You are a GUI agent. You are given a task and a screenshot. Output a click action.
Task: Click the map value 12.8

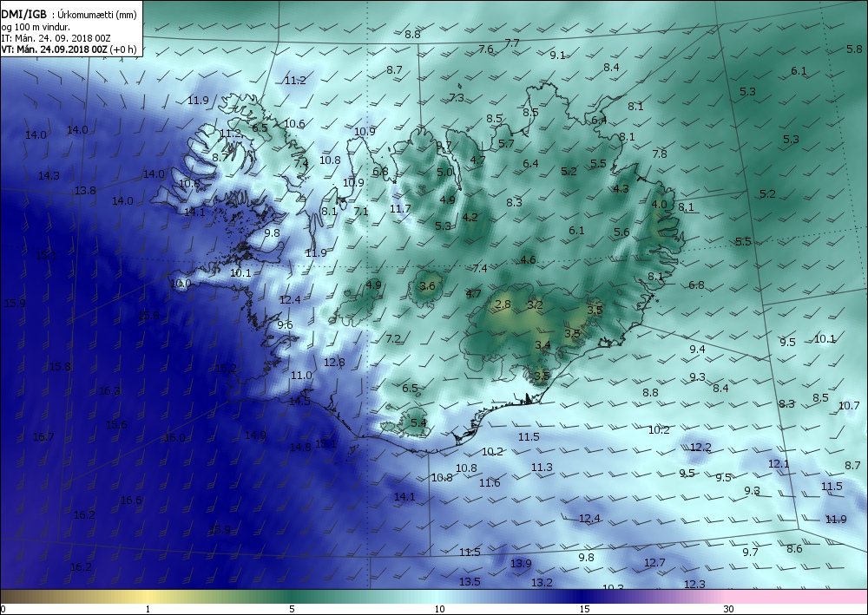point(334,363)
